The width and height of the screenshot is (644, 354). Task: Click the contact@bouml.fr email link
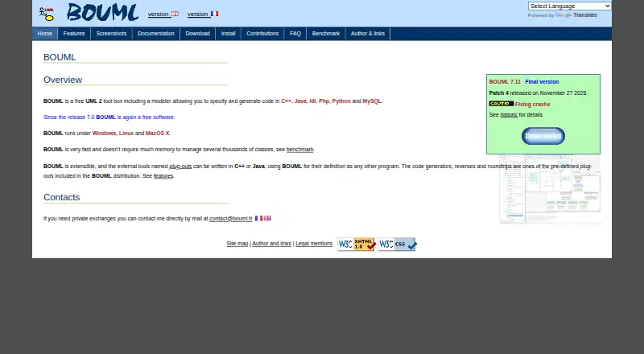(231, 219)
